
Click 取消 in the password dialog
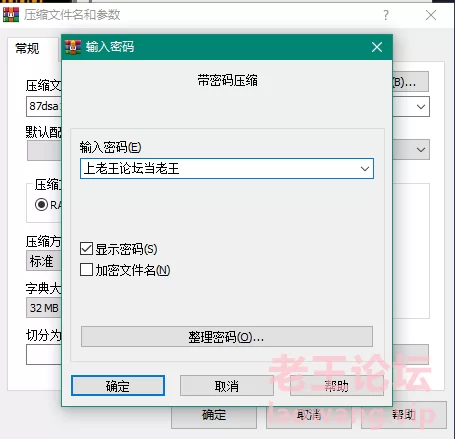tap(227, 386)
